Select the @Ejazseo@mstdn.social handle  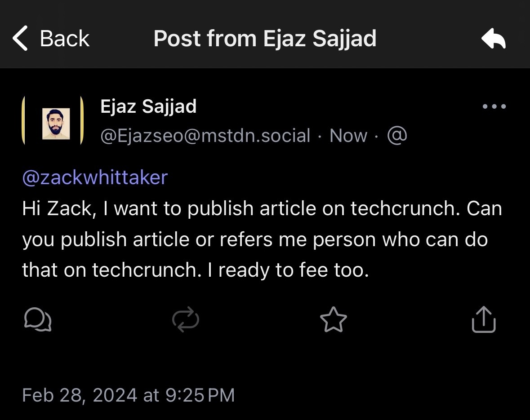pyautogui.click(x=205, y=136)
